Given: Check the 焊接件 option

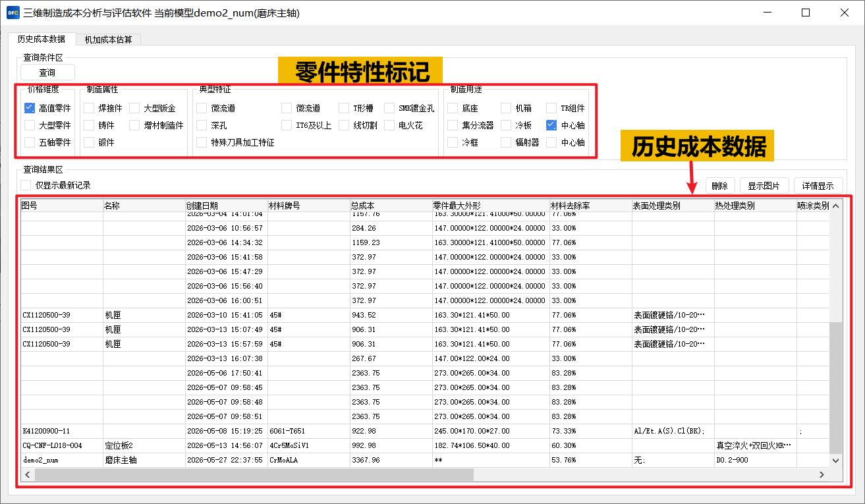Looking at the screenshot, I should coord(90,108).
